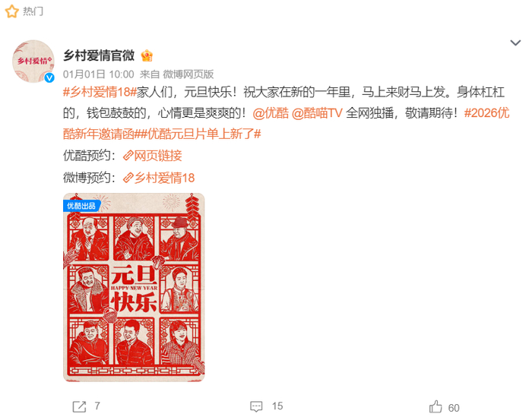Open the 网页链接 reservation link
Viewport: 532px width, 417px height.
tap(153, 156)
